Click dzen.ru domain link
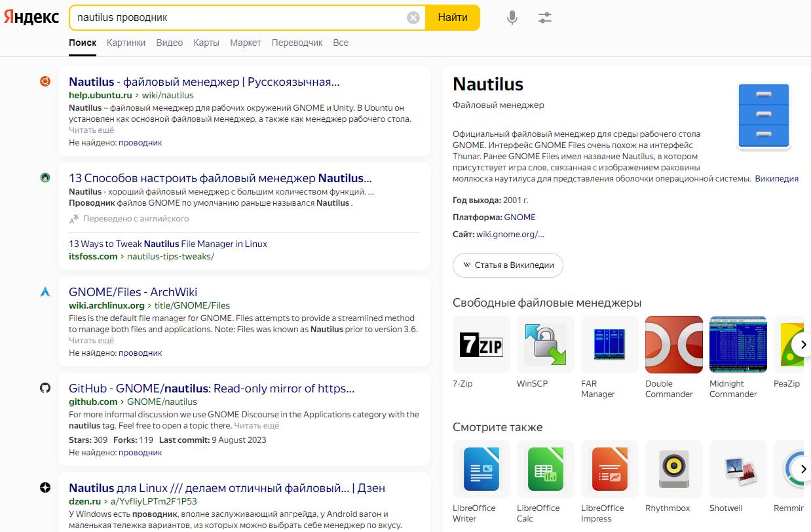The image size is (811, 532). click(x=85, y=501)
